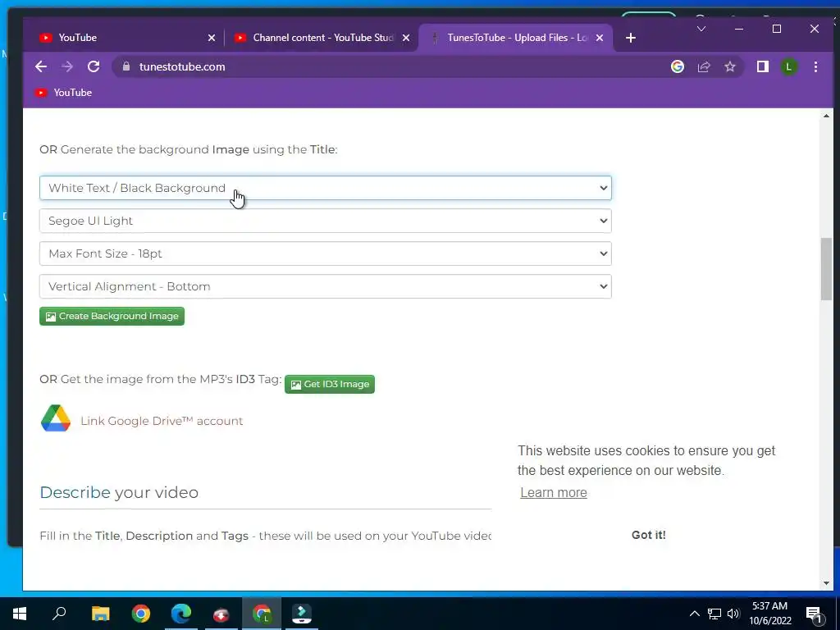
Task: Switch to the Channel content YouTube Studio tab
Action: (x=322, y=38)
